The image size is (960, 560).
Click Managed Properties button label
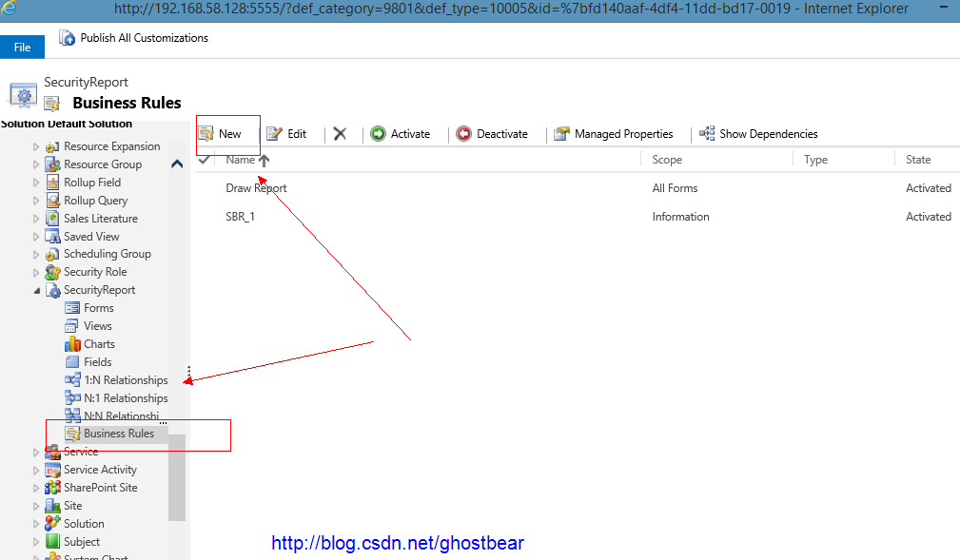(x=623, y=133)
